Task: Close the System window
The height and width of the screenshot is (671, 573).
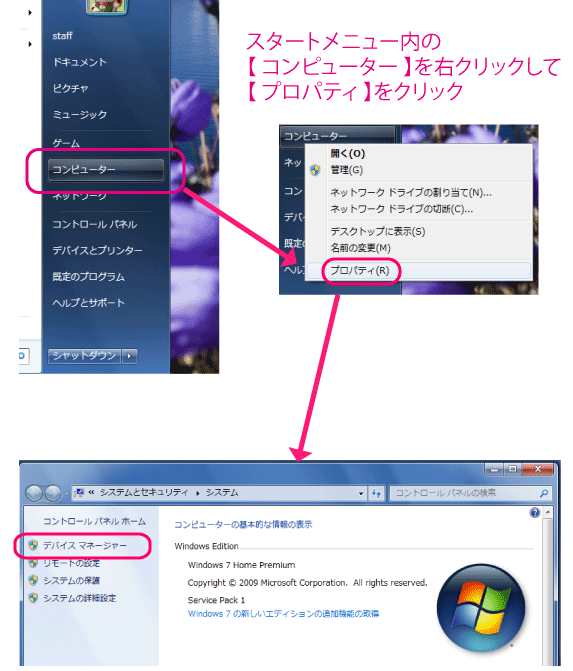Action: click(x=538, y=469)
